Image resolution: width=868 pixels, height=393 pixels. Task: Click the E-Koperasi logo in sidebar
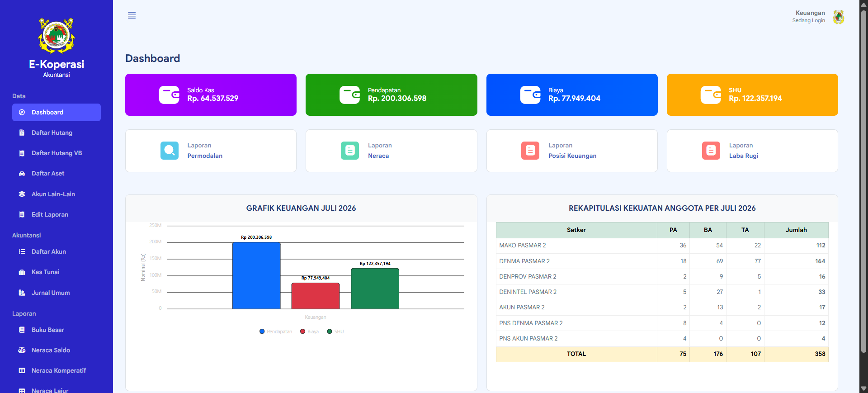pos(57,36)
